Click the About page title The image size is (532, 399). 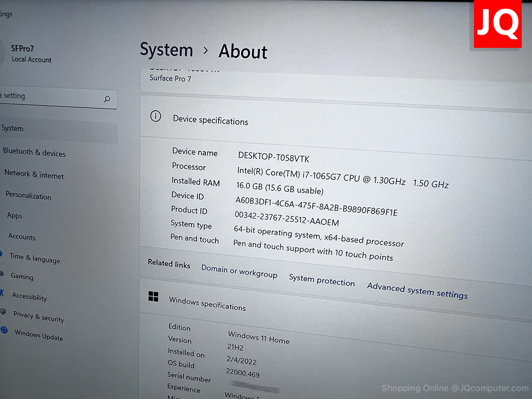click(243, 51)
